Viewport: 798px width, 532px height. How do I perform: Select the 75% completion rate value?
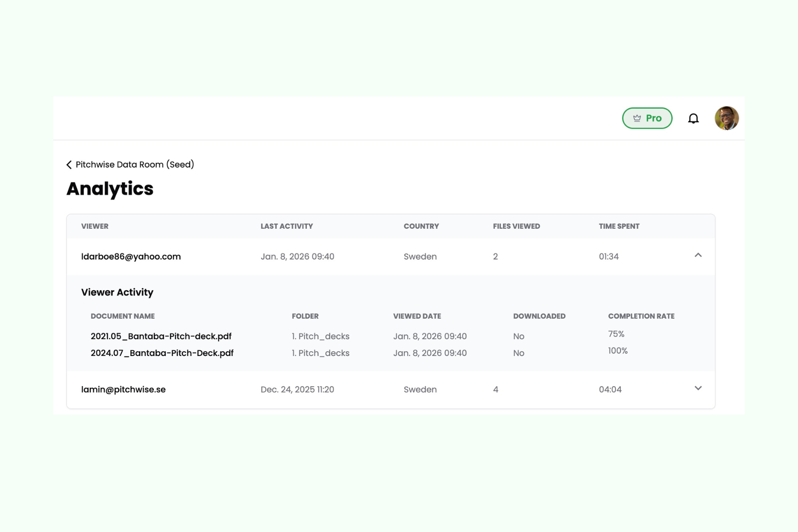tap(616, 334)
